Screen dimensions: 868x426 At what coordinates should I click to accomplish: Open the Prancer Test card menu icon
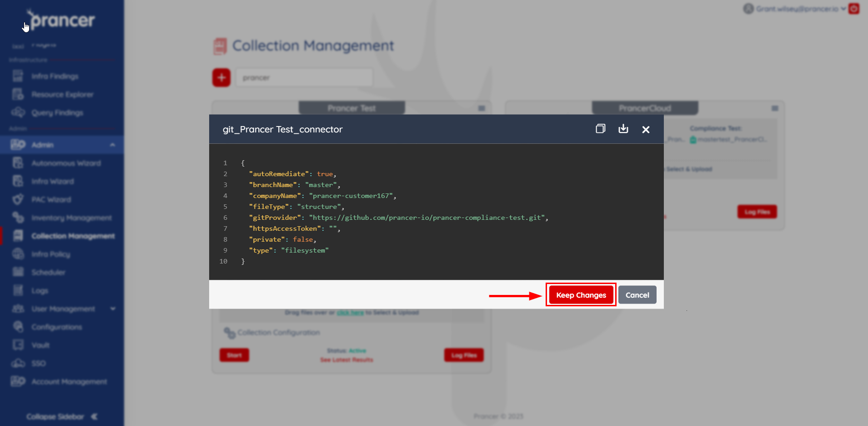click(x=482, y=108)
